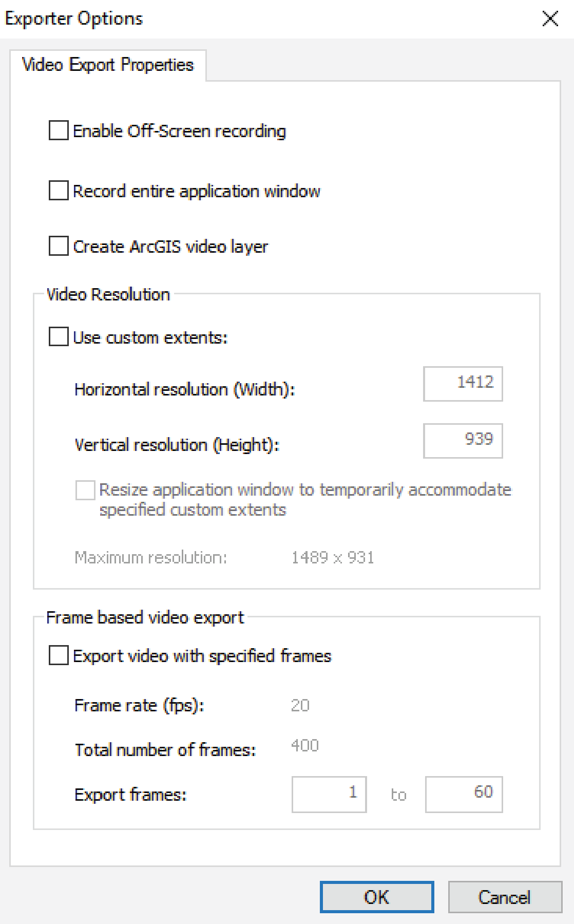Click the Horizontal resolution width field
Screen dimensions: 574x924
tap(463, 384)
